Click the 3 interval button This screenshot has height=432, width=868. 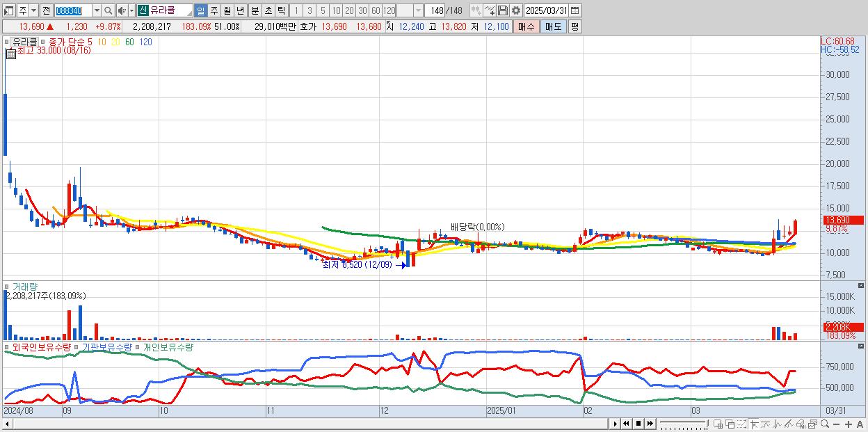pyautogui.click(x=310, y=10)
